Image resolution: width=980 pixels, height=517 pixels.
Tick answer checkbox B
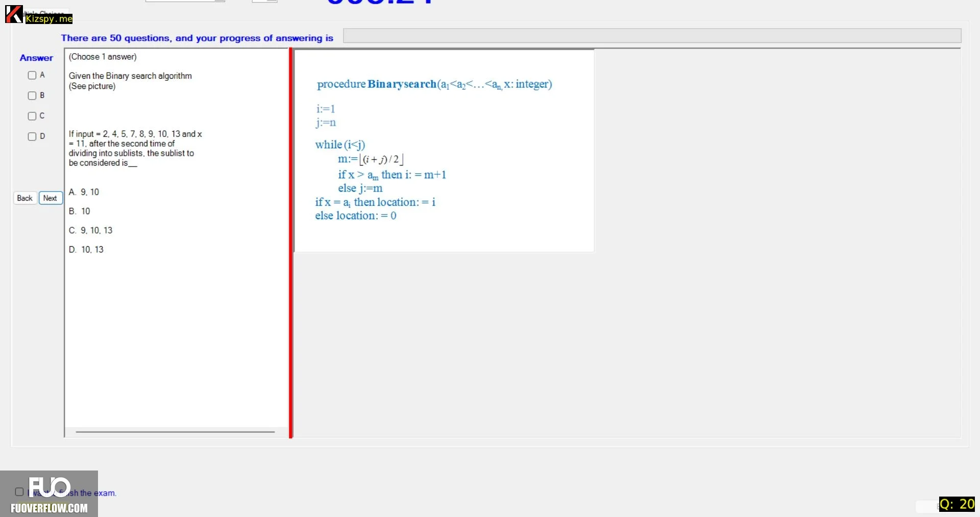32,96
